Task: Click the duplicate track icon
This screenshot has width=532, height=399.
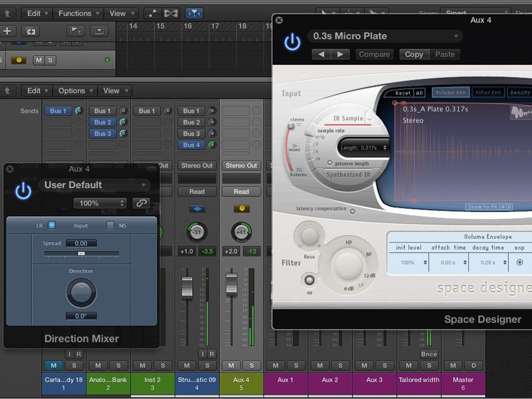Action: click(29, 31)
